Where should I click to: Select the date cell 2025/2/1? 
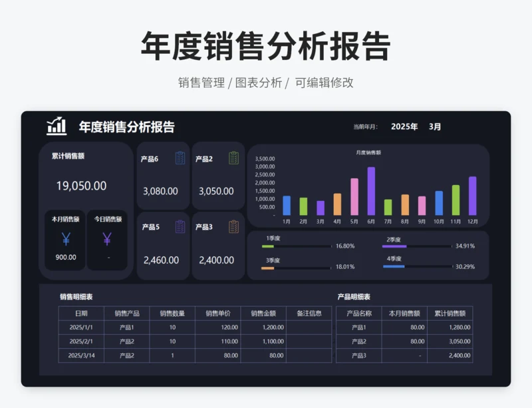point(81,341)
